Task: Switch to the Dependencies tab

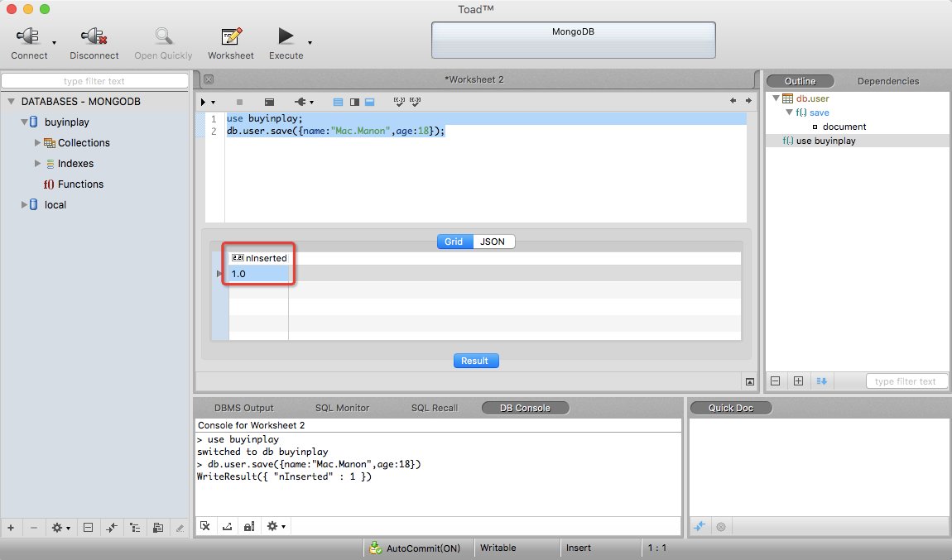Action: tap(887, 81)
